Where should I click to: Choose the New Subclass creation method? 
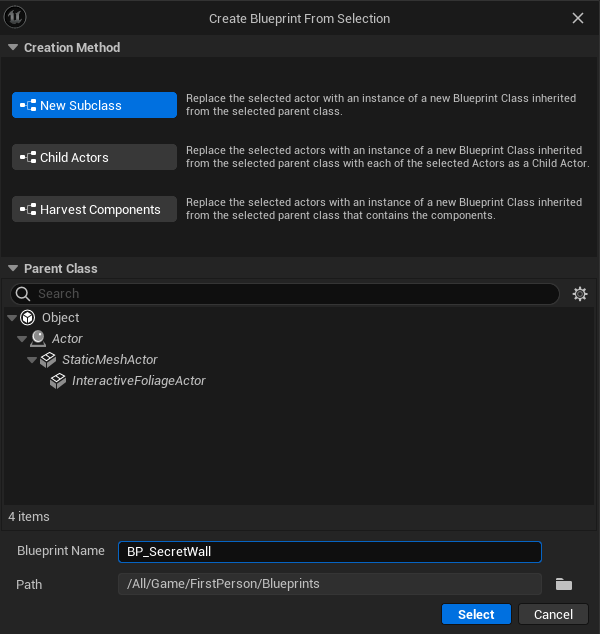(95, 105)
